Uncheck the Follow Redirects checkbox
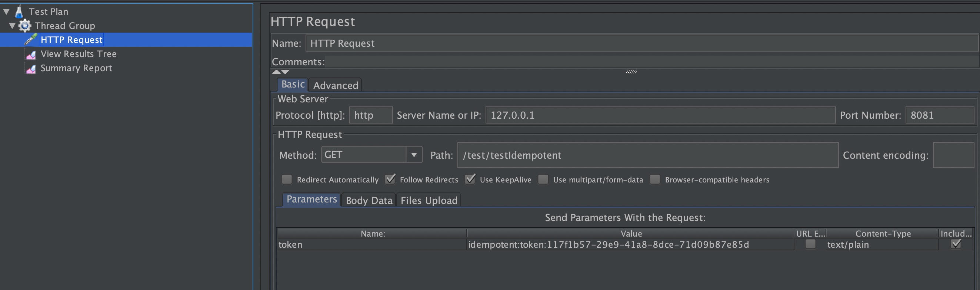The image size is (980, 290). (390, 179)
